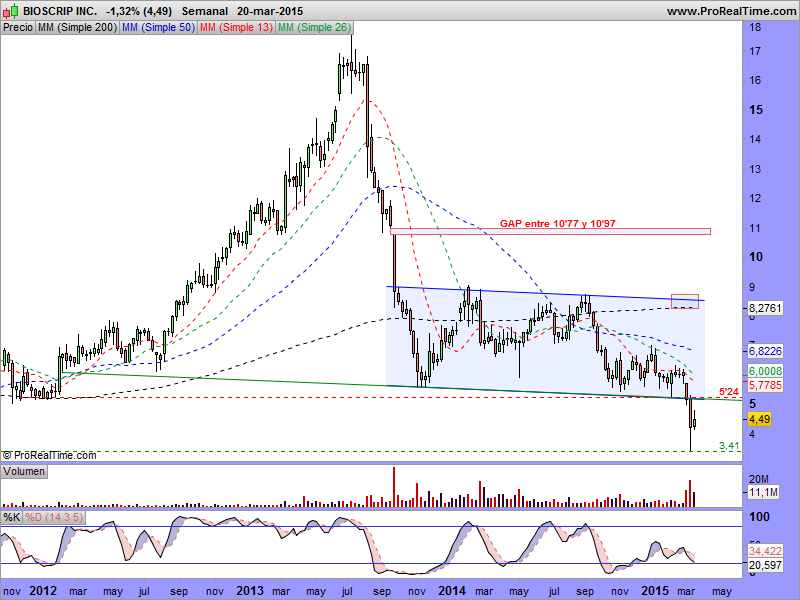Click the 34,422 stochastic value tag
The image size is (800, 600).
coord(765,551)
